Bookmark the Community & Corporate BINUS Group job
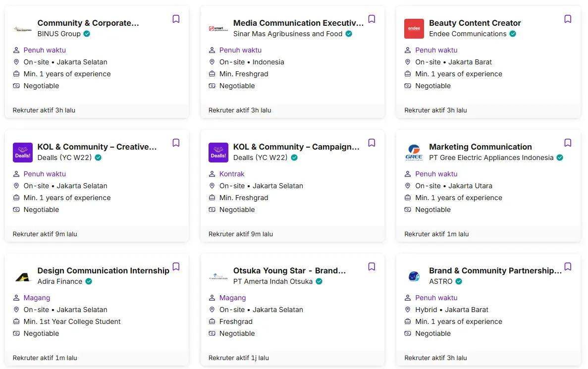 pyautogui.click(x=176, y=19)
